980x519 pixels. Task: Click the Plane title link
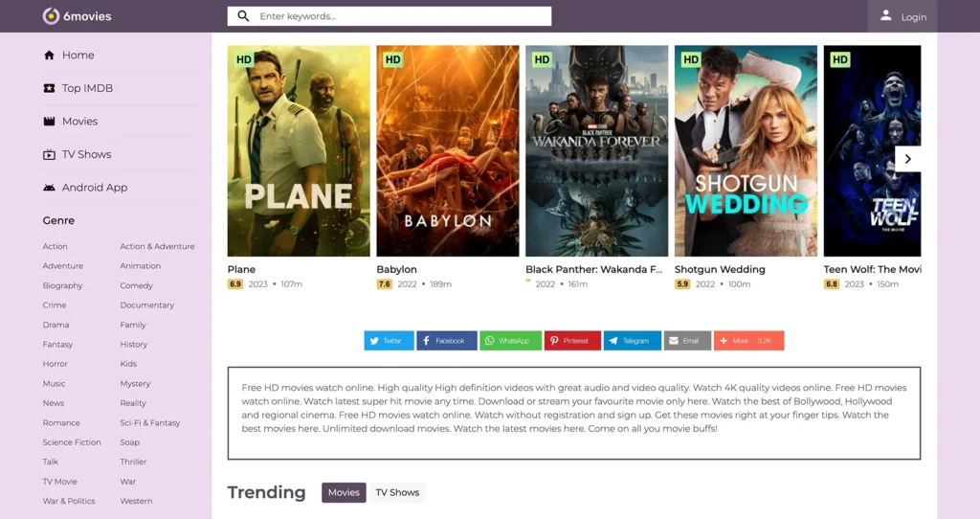click(x=241, y=269)
